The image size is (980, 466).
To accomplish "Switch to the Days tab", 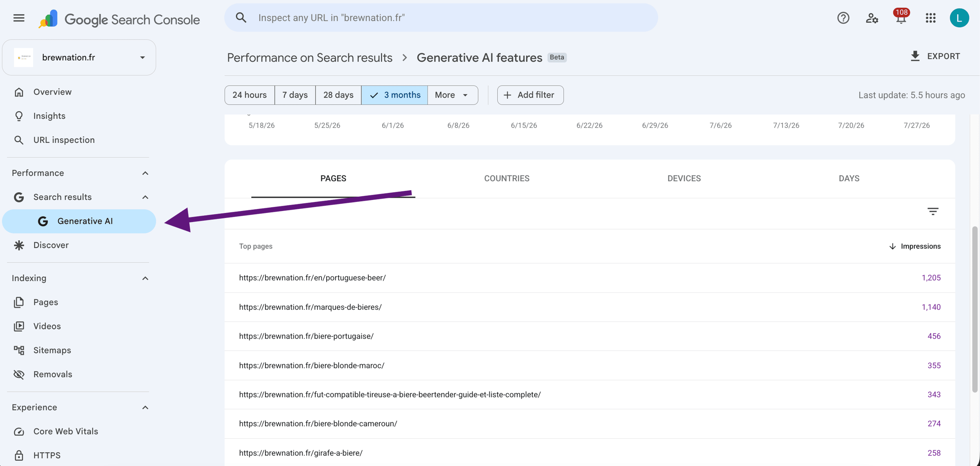I will 849,179.
